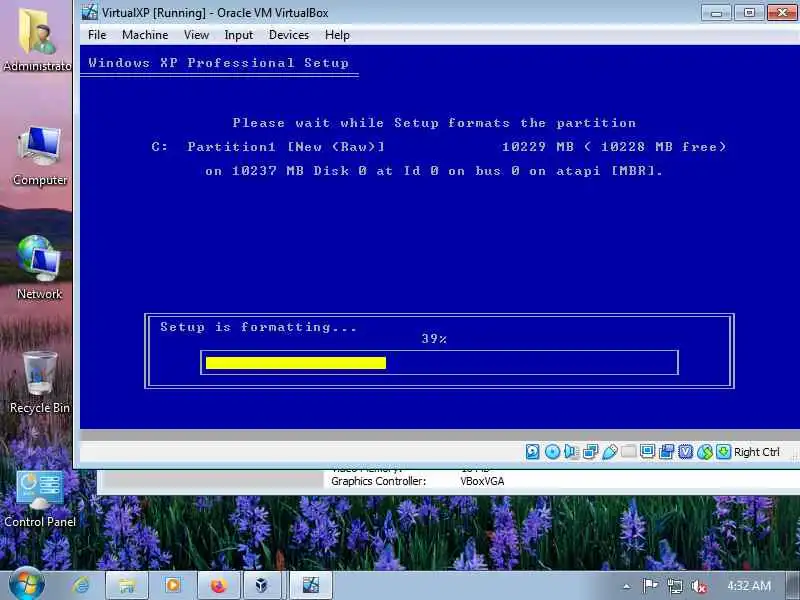The width and height of the screenshot is (800, 600).
Task: Click the Right Ctrl host key label
Action: coord(757,452)
